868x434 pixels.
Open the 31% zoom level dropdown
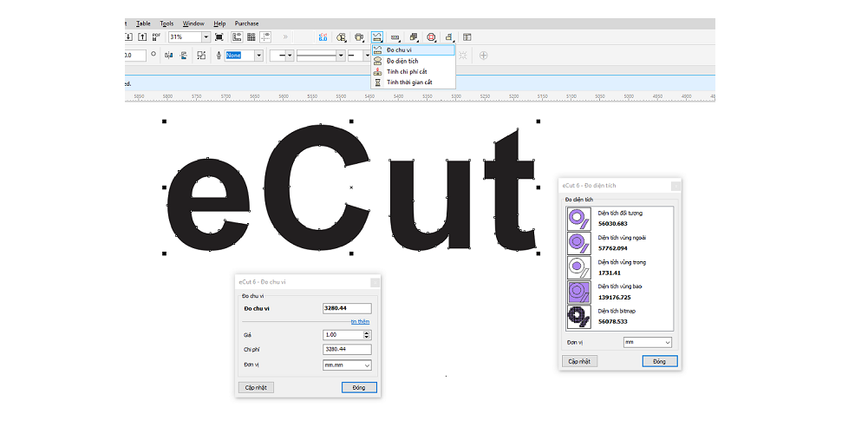click(x=206, y=37)
